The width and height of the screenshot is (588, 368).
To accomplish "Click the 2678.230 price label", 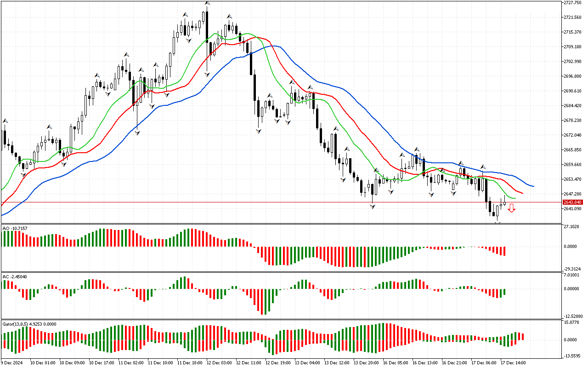I will coord(572,120).
